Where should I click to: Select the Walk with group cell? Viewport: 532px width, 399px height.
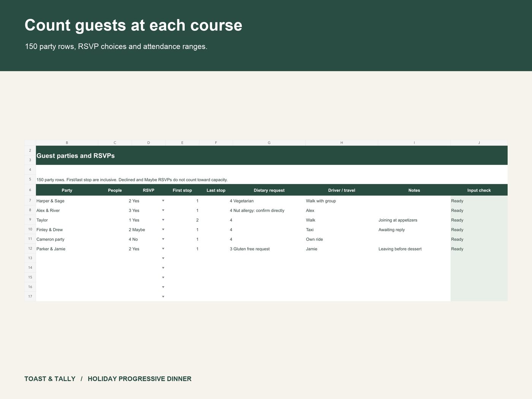tap(342, 201)
